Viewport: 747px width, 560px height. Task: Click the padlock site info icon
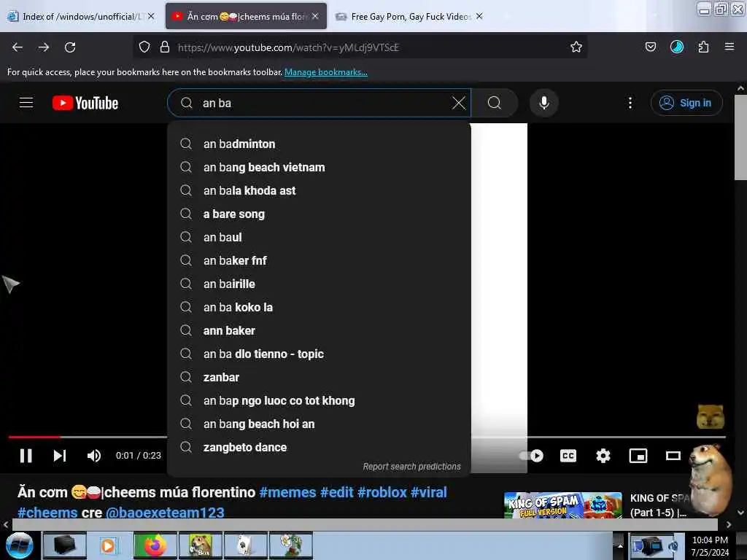(x=165, y=47)
